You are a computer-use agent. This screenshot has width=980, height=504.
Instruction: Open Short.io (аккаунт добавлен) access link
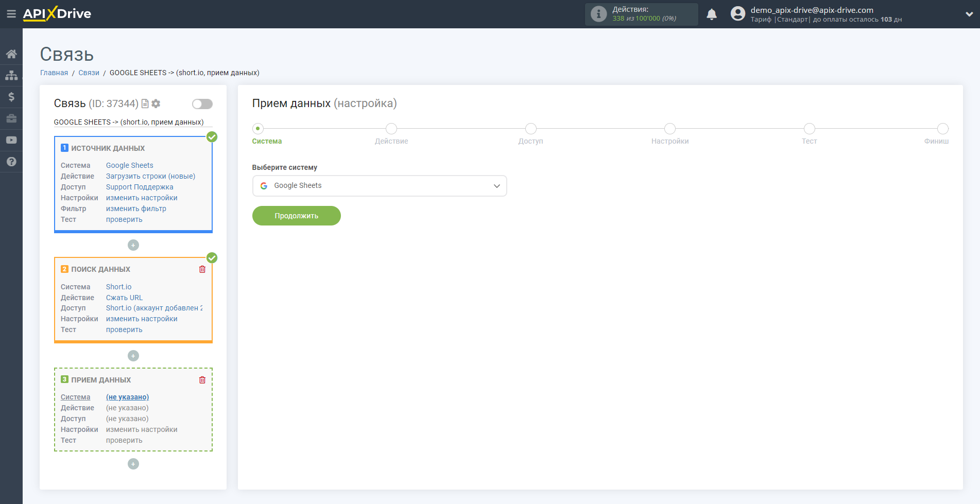(154, 308)
